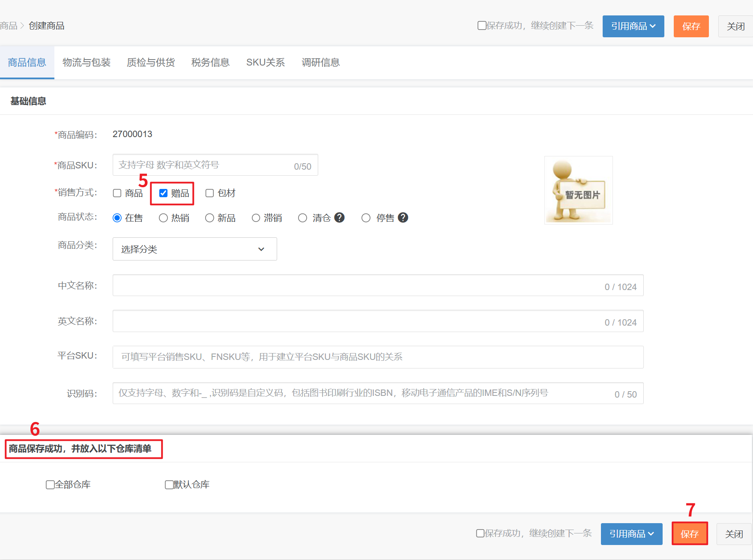Click the 暂无图片 product image placeholder
Screen dimensions: 753x560
tap(578, 190)
